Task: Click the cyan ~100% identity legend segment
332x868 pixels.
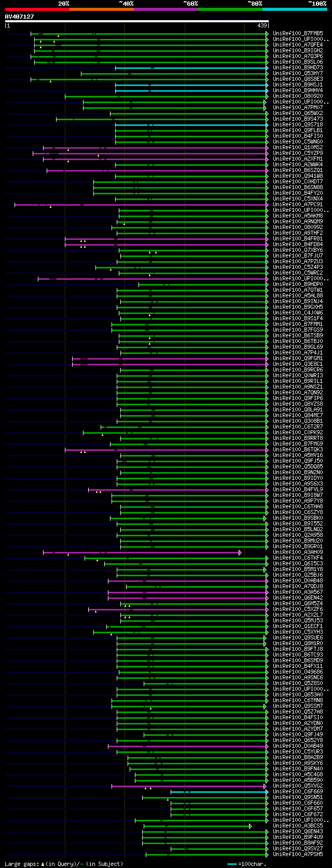Action: [295, 9]
